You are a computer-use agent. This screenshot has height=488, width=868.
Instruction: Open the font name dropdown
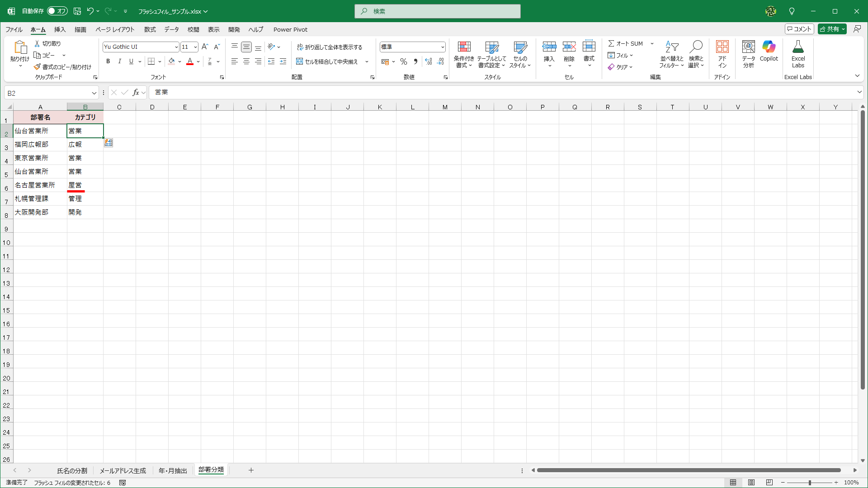click(x=176, y=47)
